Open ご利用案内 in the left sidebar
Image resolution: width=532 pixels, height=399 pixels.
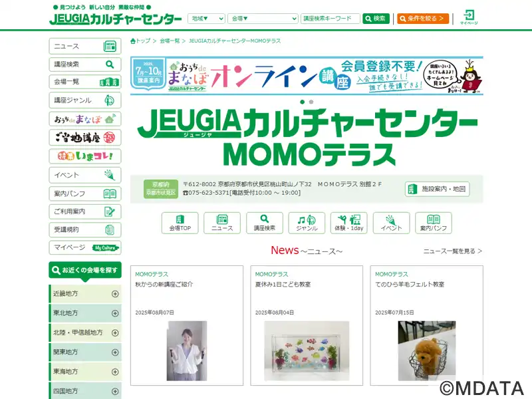click(85, 211)
